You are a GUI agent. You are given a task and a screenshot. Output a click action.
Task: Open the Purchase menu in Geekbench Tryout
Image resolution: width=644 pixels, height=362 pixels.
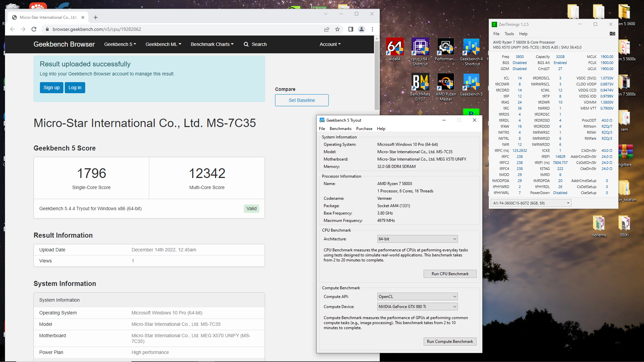(364, 129)
